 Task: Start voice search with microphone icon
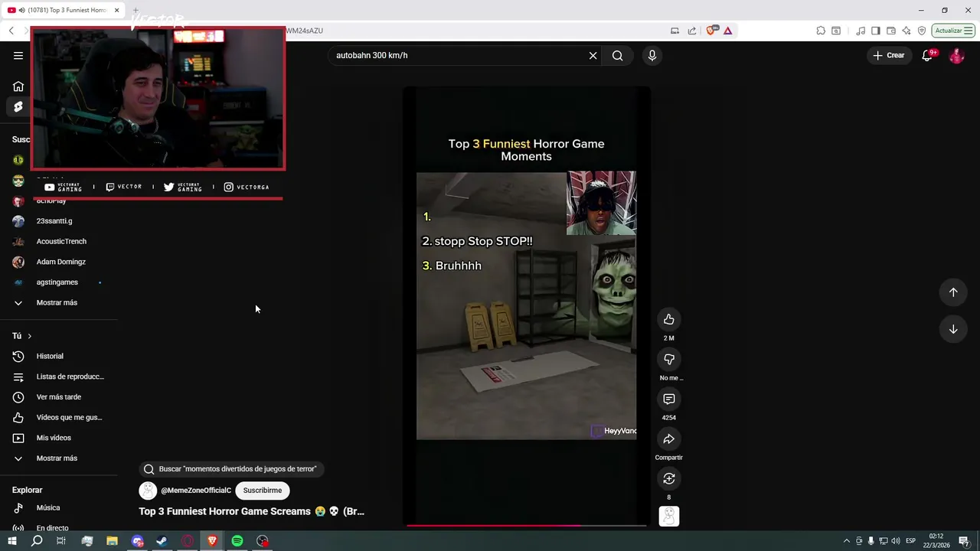(x=652, y=55)
